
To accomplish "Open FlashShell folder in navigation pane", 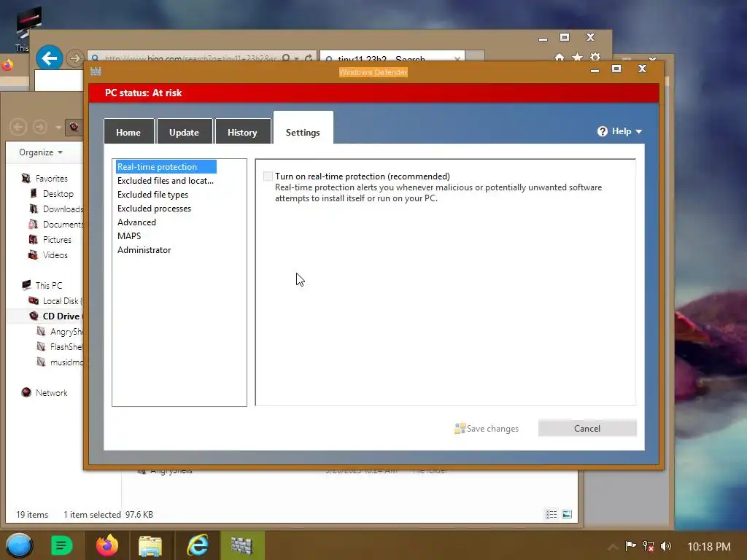I will 66,346.
